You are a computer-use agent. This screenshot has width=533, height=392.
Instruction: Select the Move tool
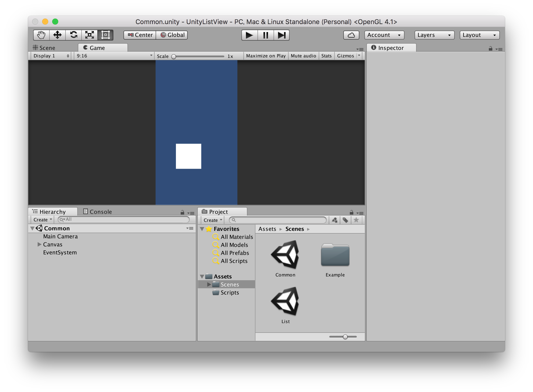pyautogui.click(x=57, y=35)
